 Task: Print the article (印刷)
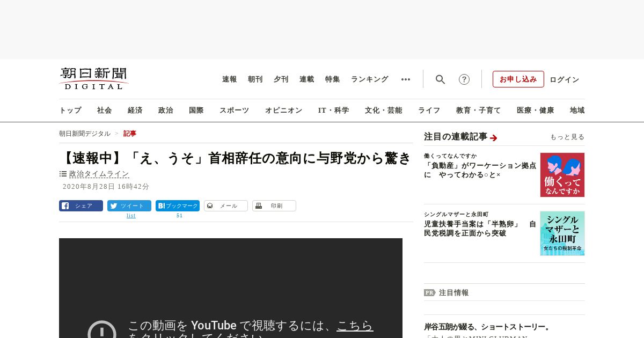pos(274,205)
